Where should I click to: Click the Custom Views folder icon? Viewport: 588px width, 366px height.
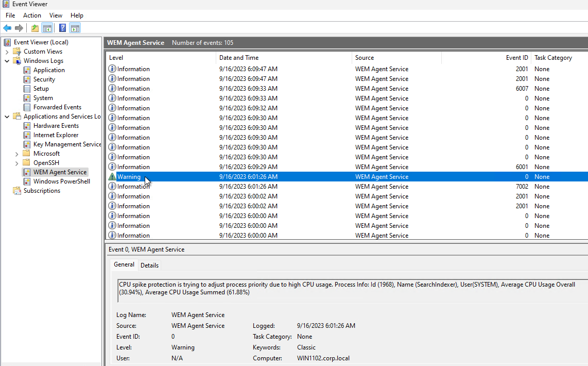pyautogui.click(x=17, y=52)
